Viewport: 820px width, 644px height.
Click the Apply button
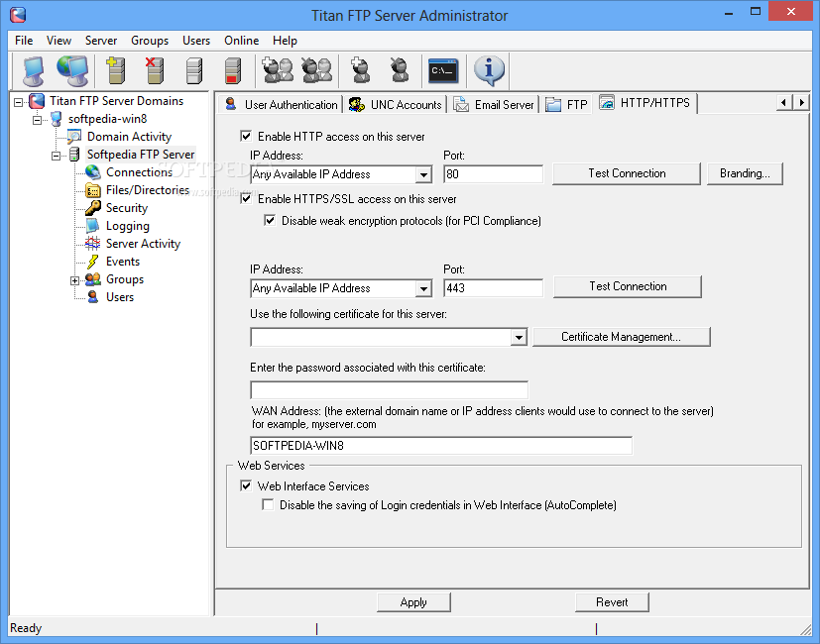tap(413, 602)
